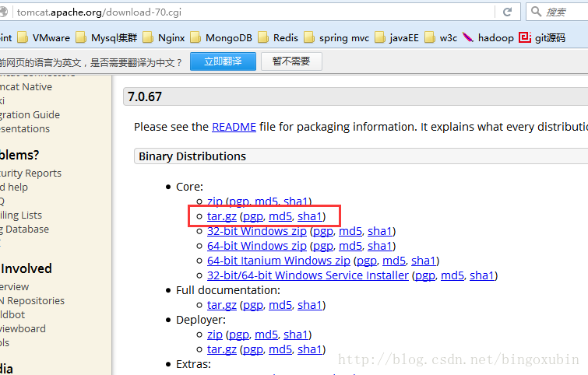Open the Deployer zip pgp link

239,335
